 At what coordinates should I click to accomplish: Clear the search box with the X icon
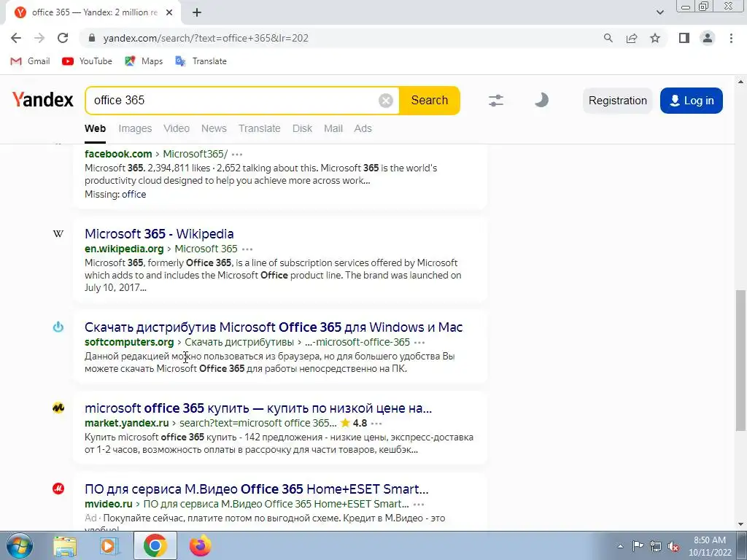[x=385, y=101]
